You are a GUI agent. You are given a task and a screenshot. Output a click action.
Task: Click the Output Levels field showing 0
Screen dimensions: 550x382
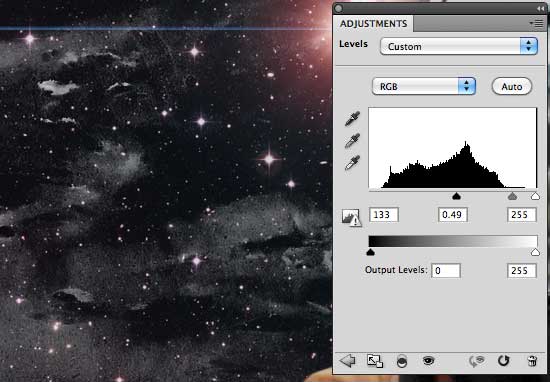pyautogui.click(x=445, y=270)
